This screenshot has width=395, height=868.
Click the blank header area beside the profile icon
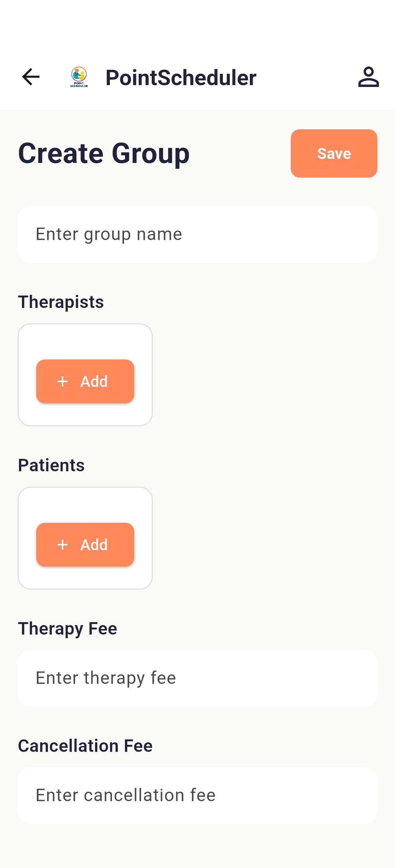point(307,77)
